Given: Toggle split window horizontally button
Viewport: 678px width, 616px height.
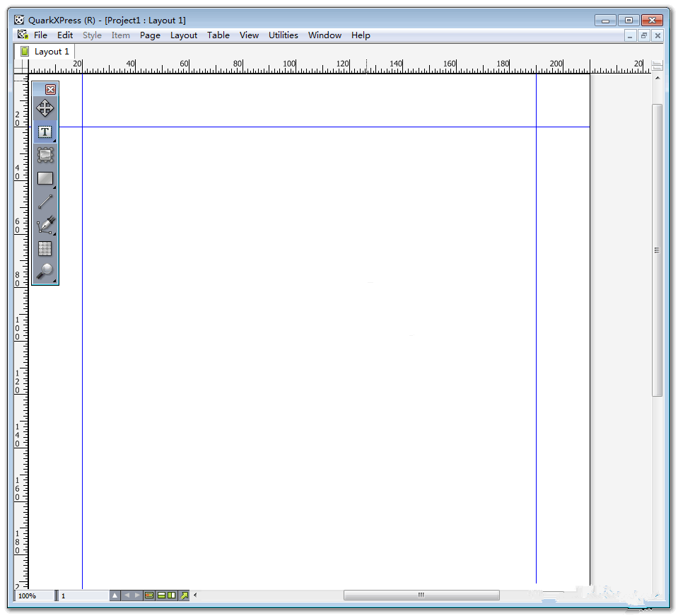Looking at the screenshot, I should [x=161, y=595].
